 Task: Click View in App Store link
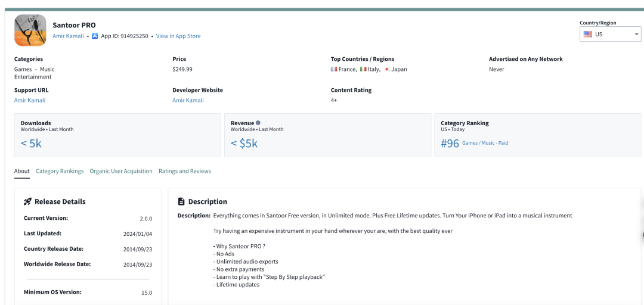tap(178, 36)
